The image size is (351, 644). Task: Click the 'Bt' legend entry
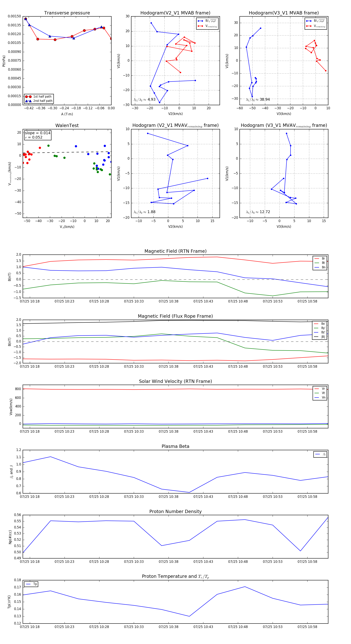(x=320, y=263)
